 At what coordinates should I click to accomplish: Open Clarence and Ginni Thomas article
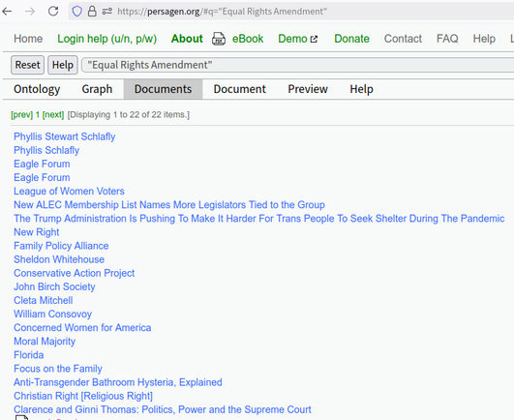[163, 409]
